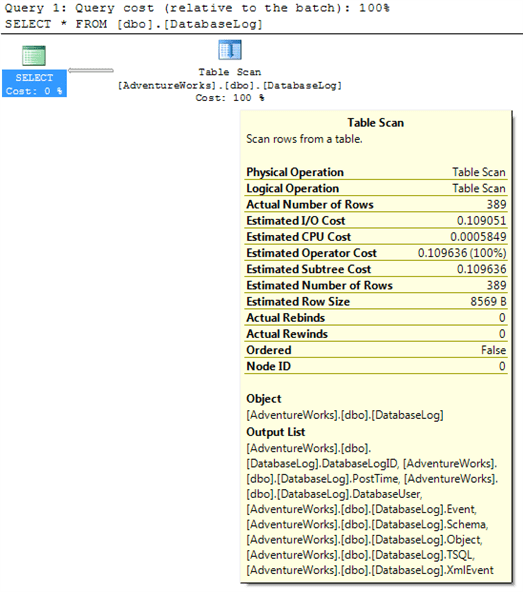Click the Output List heading

pyautogui.click(x=276, y=432)
